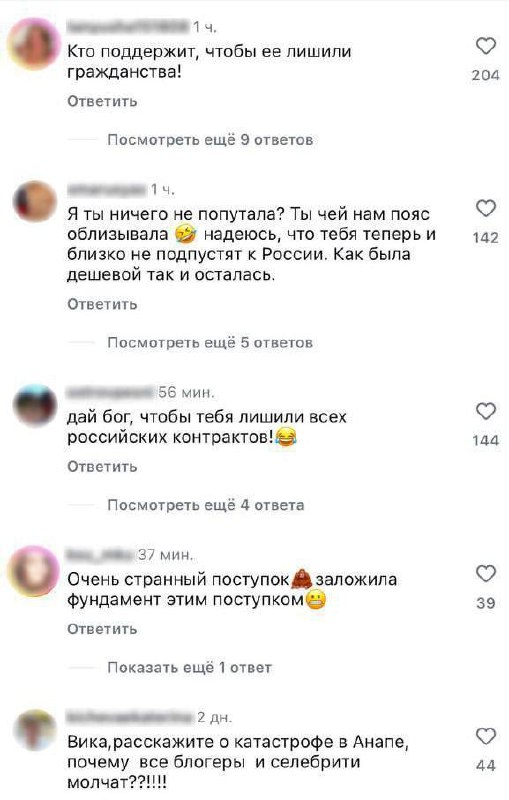Expand 'Посмотреть ещё 9 ответов'
This screenshot has height=800, width=509.
point(210,140)
